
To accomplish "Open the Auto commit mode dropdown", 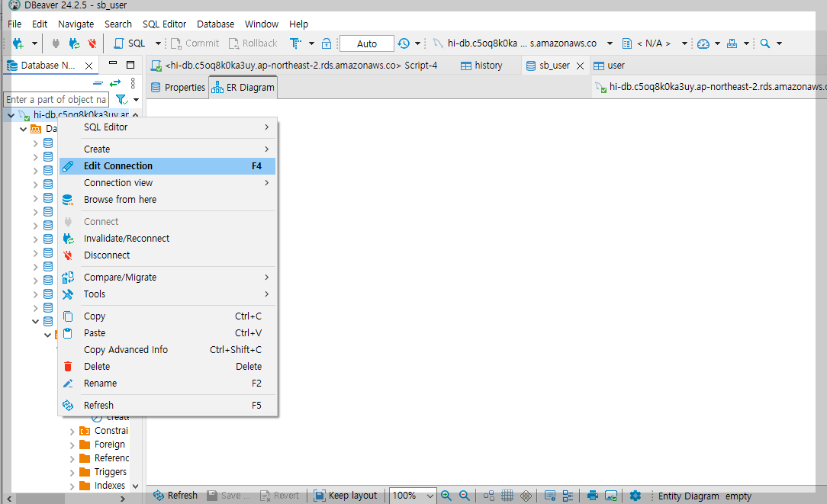I will (366, 43).
